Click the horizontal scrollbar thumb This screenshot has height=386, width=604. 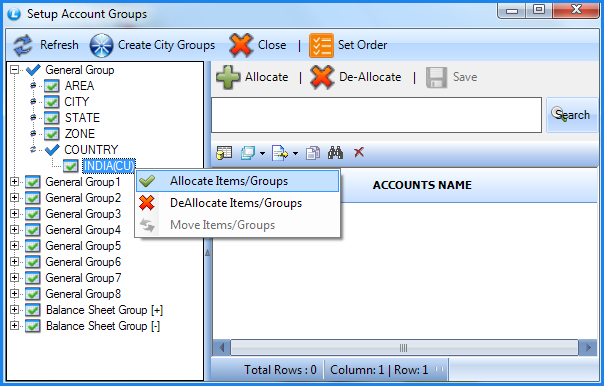tap(404, 348)
